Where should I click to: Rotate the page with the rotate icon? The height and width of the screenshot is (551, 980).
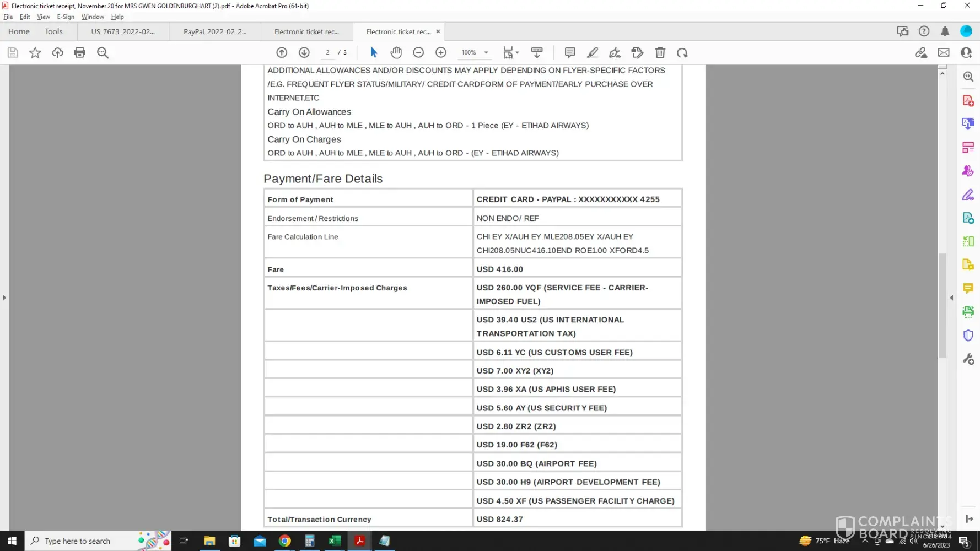(x=682, y=53)
